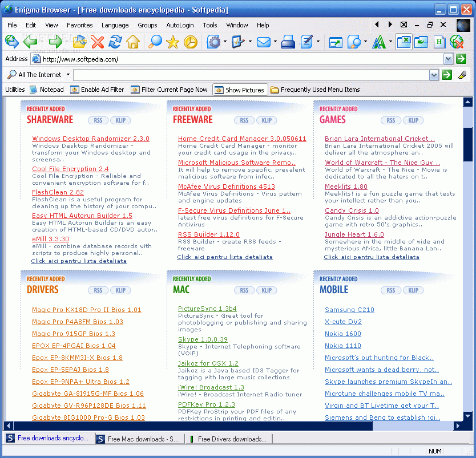Open Candy Crisis 1.0 link
Image resolution: width=476 pixels, height=458 pixels.
(x=352, y=210)
